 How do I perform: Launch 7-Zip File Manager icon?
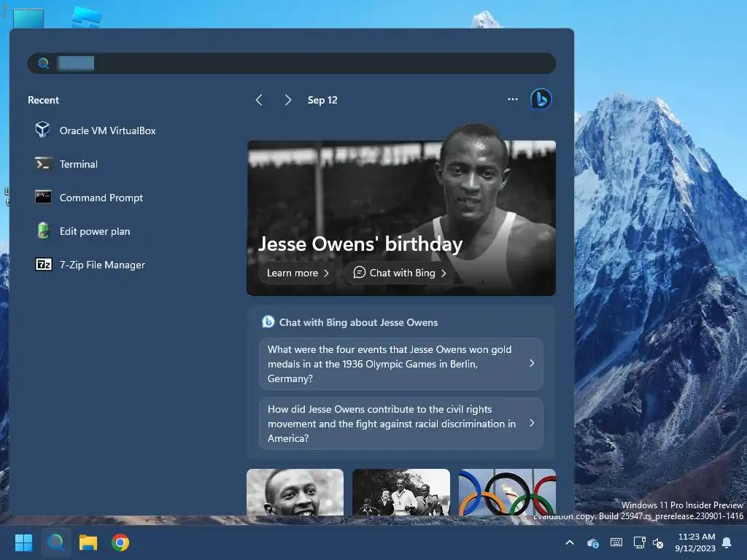(43, 264)
